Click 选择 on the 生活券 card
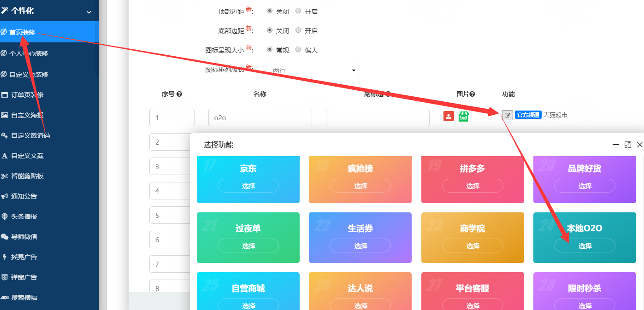The width and height of the screenshot is (644, 310). tap(360, 246)
